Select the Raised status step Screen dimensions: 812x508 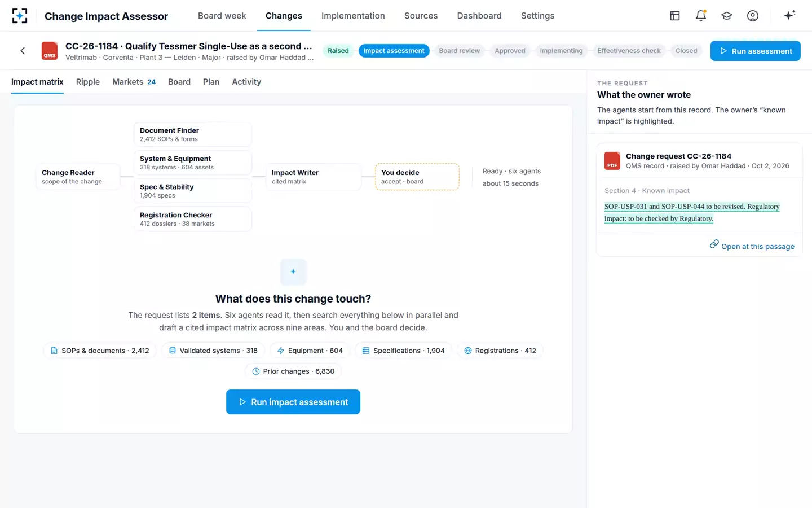pos(338,51)
